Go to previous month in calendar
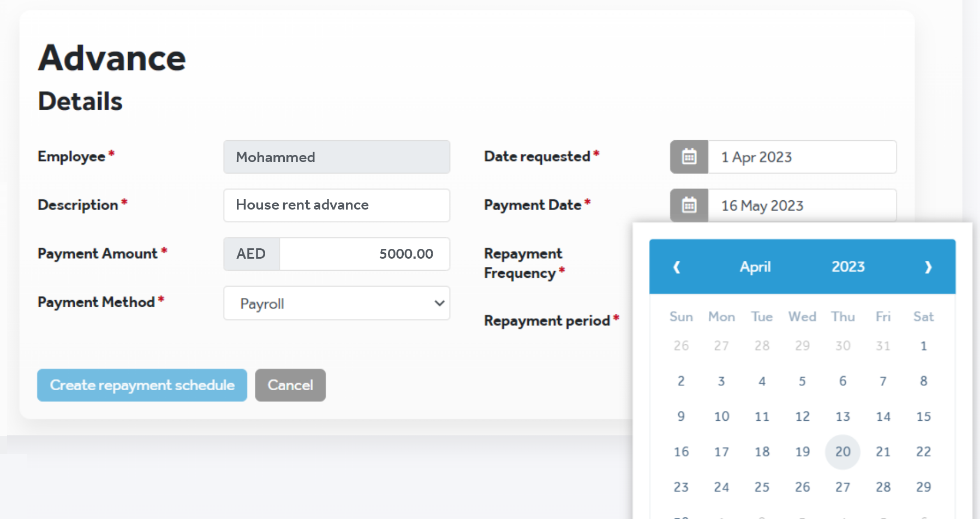 [x=677, y=267]
